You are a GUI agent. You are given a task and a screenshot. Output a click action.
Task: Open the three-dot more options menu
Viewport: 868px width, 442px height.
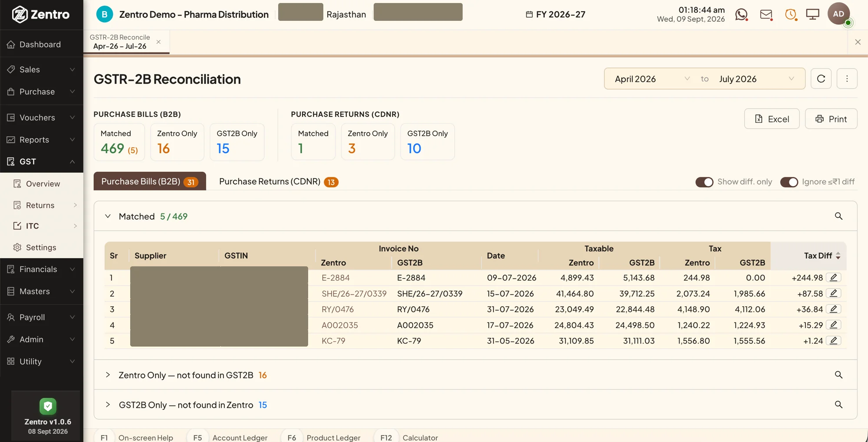[x=847, y=79]
